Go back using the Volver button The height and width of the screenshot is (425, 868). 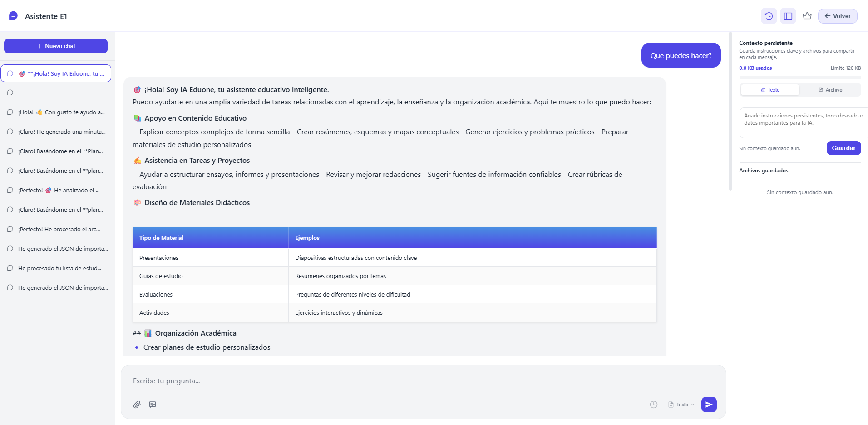838,16
